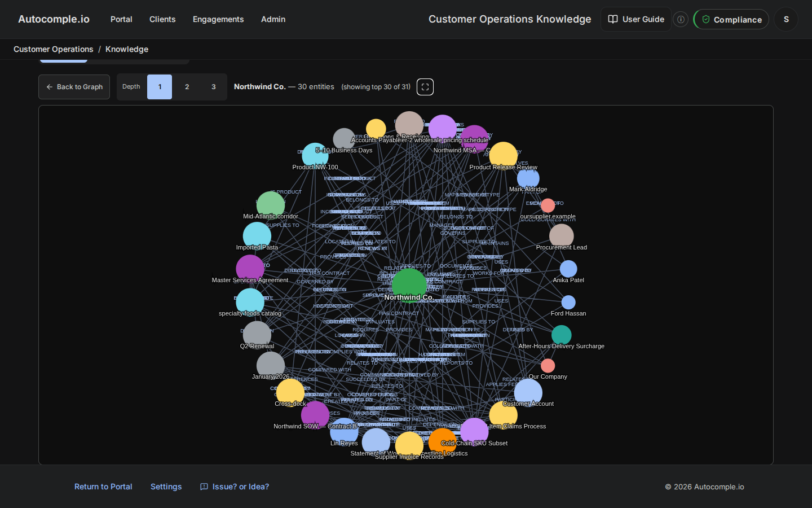Viewport: 812px width, 508px height.
Task: Click the Autocomple.io logo
Action: pos(54,19)
